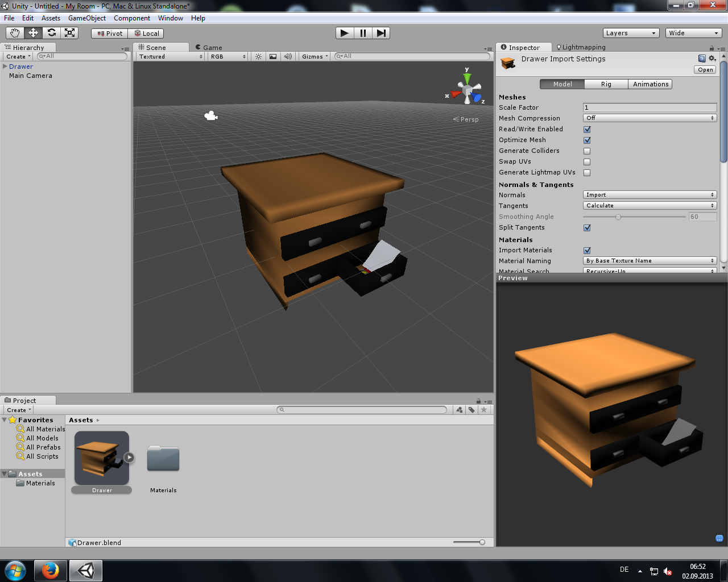
Task: Select the Drawer asset thumbnail in the Project panel
Action: pos(101,456)
